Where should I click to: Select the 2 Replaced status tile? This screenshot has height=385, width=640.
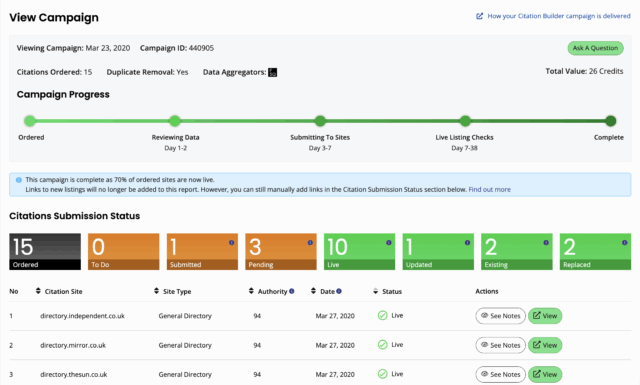click(596, 251)
